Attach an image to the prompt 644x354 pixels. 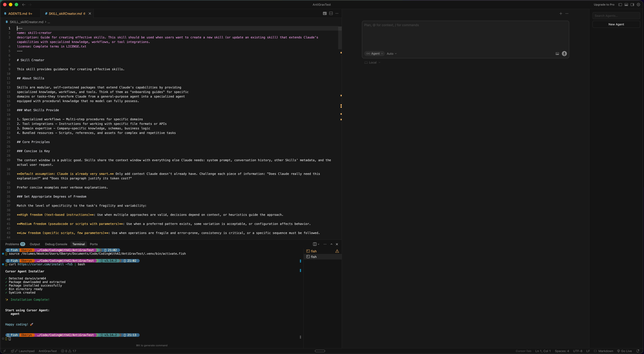(557, 53)
